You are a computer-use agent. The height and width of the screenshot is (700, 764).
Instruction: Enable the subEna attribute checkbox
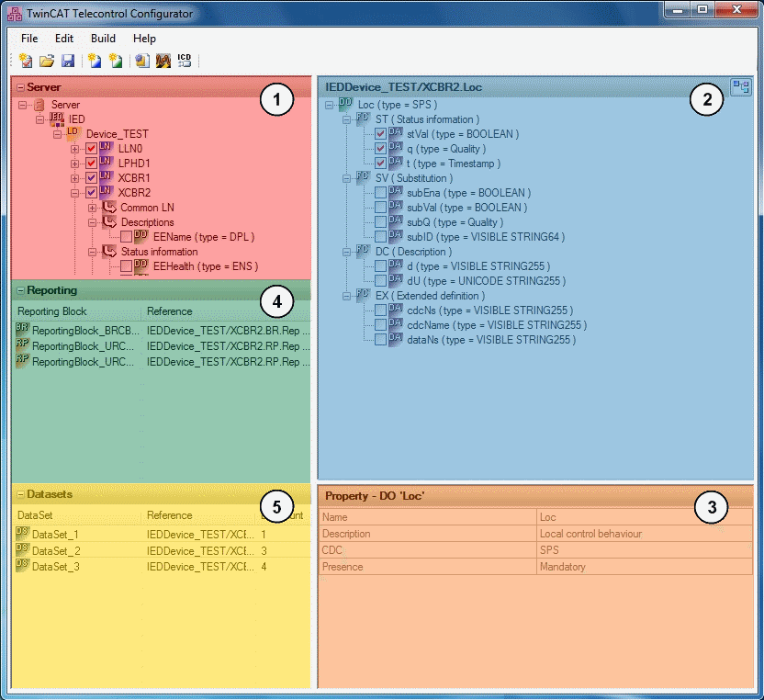(380, 193)
